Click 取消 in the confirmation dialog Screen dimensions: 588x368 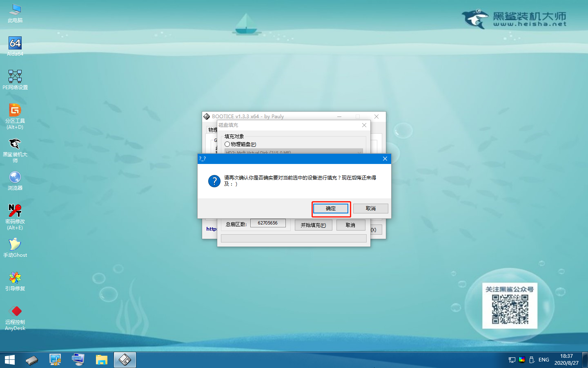click(371, 209)
